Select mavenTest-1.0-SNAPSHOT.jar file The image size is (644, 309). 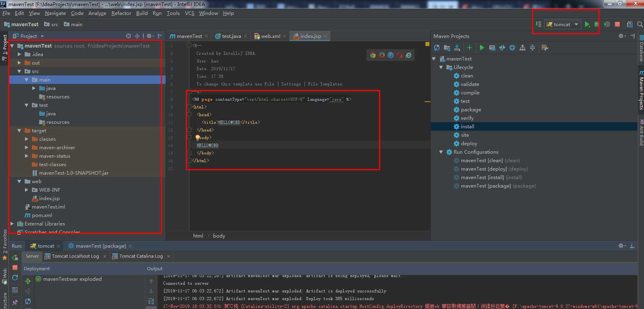pyautogui.click(x=74, y=173)
